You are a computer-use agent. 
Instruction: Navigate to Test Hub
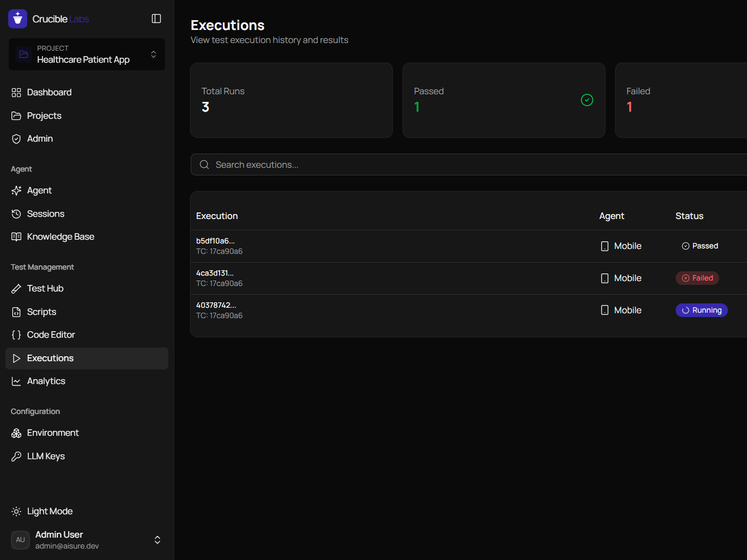(x=87, y=289)
